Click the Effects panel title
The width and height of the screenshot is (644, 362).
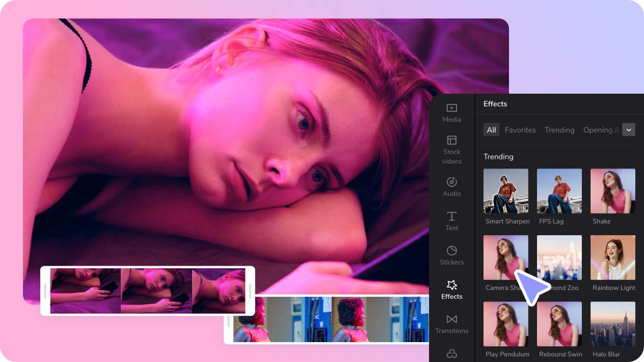495,104
